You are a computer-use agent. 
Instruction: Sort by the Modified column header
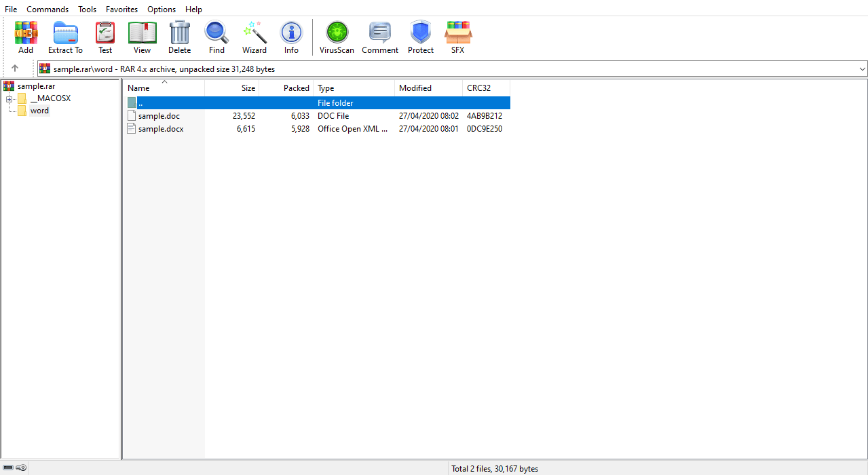pyautogui.click(x=428, y=88)
